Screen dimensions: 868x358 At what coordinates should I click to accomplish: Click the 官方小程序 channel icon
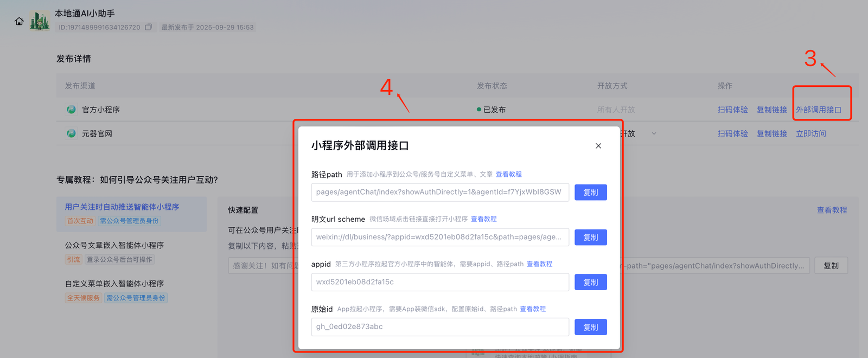tap(71, 110)
